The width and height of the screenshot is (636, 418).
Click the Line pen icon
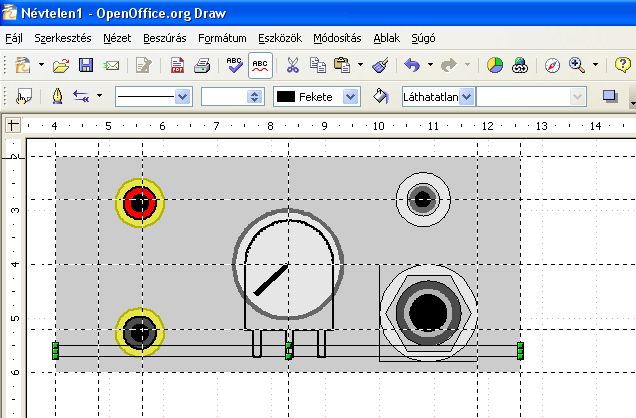[x=57, y=96]
